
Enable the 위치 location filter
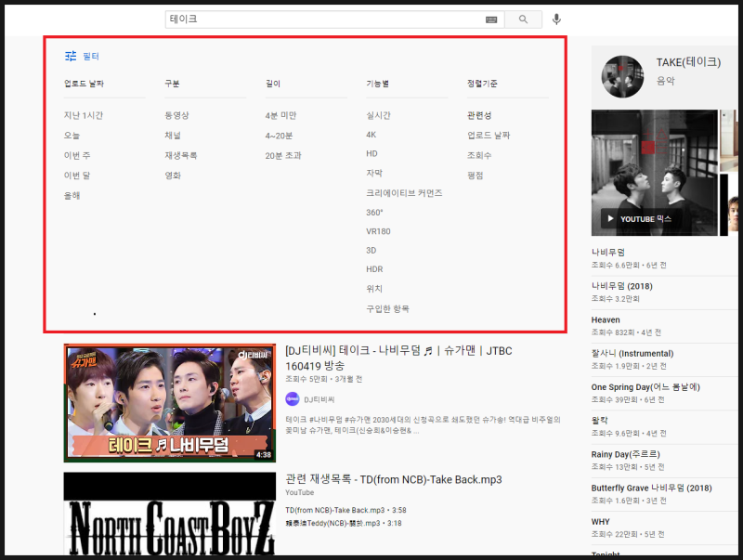[374, 289]
